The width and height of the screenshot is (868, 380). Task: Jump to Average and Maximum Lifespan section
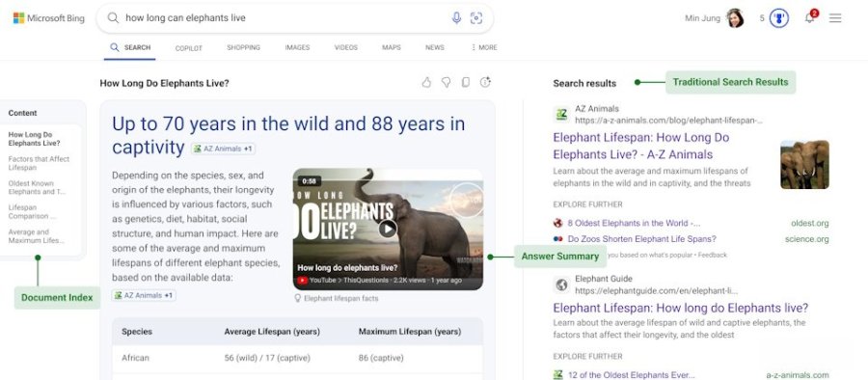coord(36,236)
